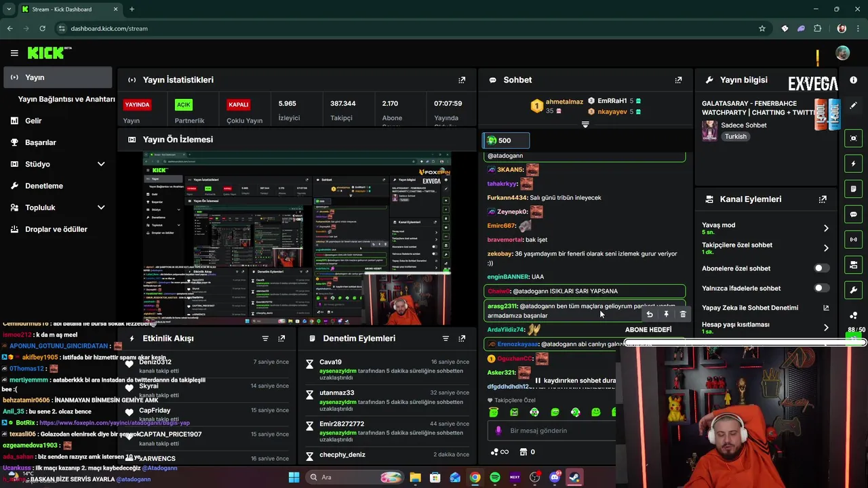Pop out the Yayın İstatistikleri panel

pyautogui.click(x=462, y=80)
